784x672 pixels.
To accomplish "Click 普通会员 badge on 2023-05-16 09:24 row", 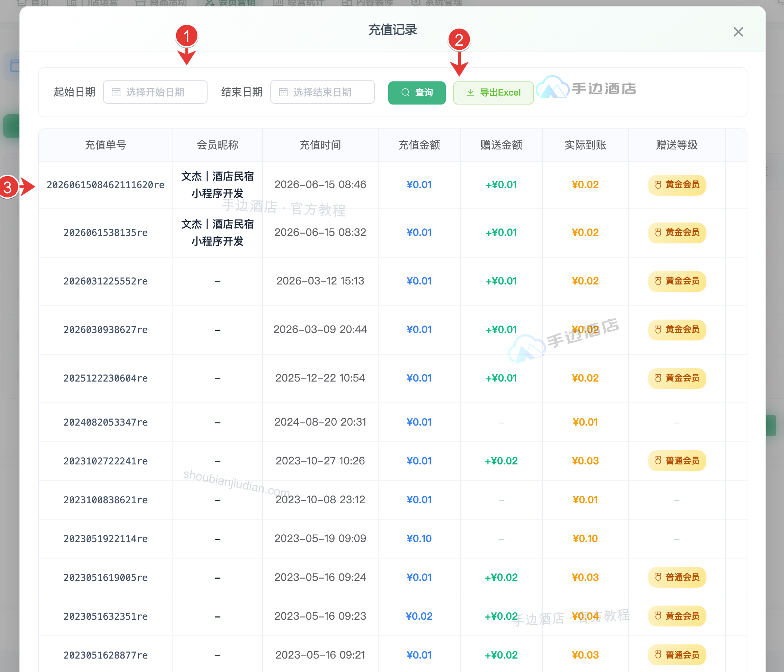I will tap(677, 577).
